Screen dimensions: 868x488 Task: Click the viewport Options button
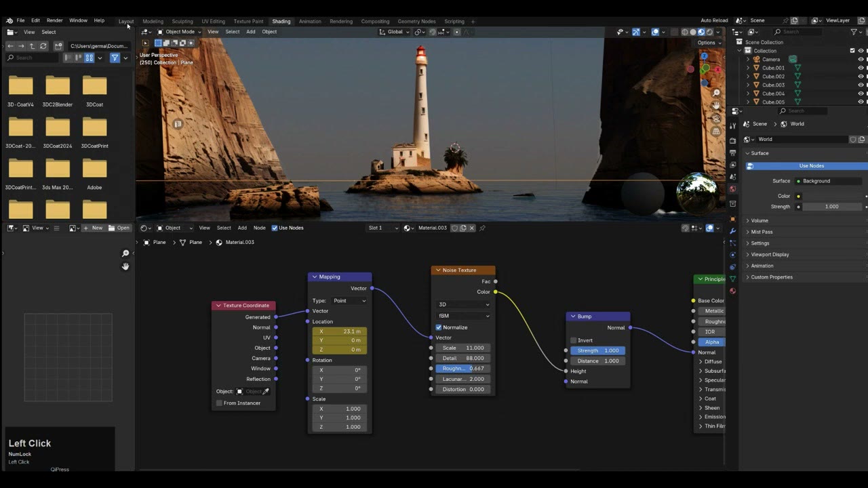(x=709, y=43)
